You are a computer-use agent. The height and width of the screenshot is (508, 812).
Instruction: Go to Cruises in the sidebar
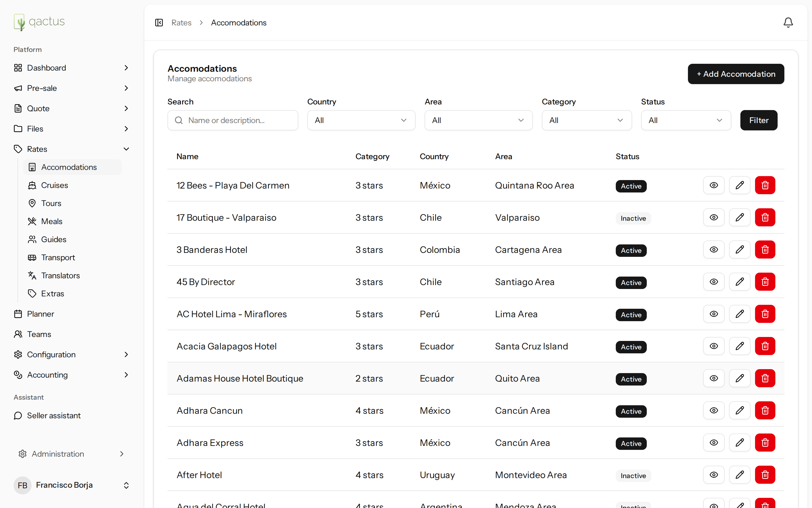point(72,185)
